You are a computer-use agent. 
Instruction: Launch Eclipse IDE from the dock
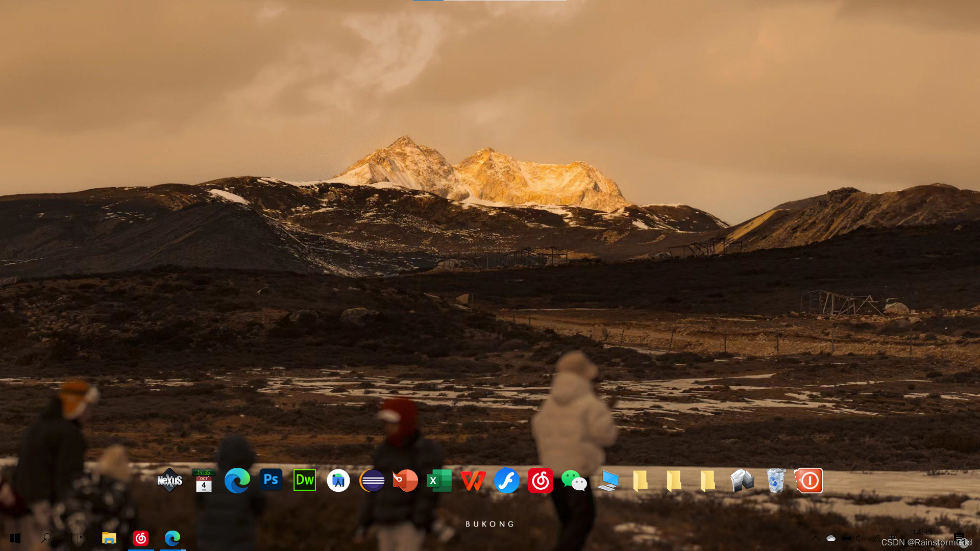point(372,481)
